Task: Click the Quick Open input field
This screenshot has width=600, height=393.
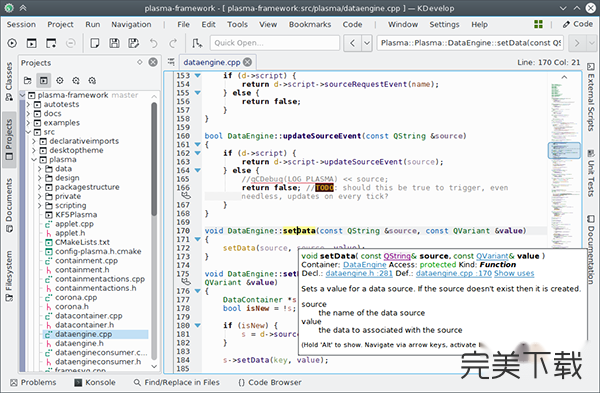Action: tap(275, 43)
